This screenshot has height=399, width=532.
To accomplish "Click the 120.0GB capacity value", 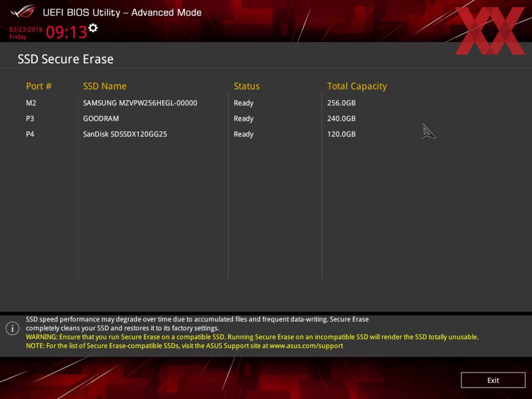I will pos(341,134).
